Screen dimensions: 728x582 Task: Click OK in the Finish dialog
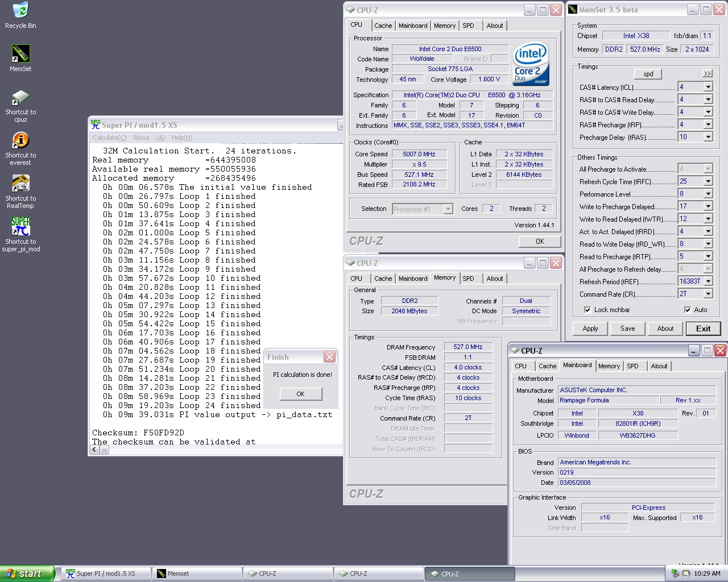click(300, 394)
